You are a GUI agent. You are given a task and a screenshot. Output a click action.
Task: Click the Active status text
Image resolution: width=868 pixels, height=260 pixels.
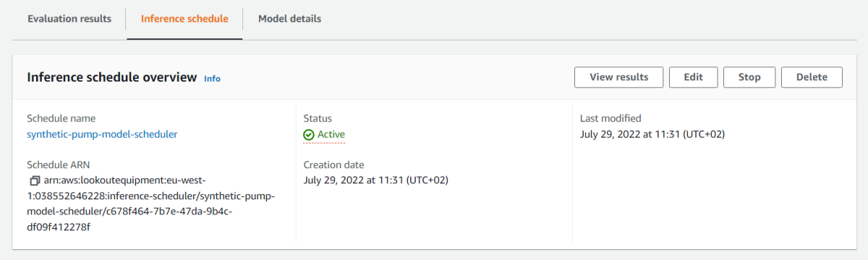(x=331, y=134)
